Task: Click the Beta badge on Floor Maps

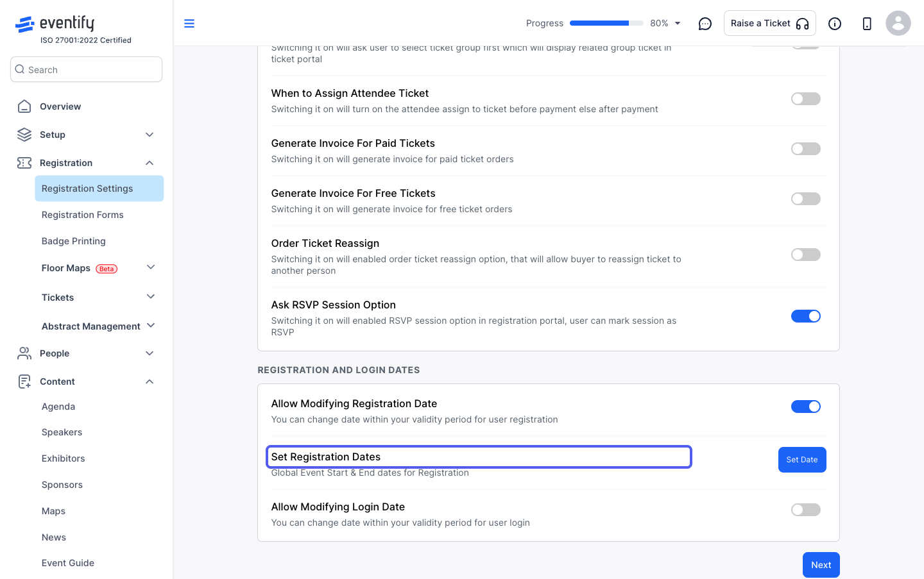Action: pos(107,269)
